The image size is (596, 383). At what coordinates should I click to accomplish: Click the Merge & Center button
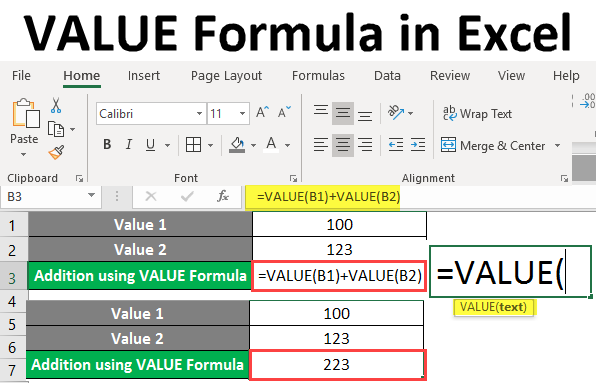493,146
